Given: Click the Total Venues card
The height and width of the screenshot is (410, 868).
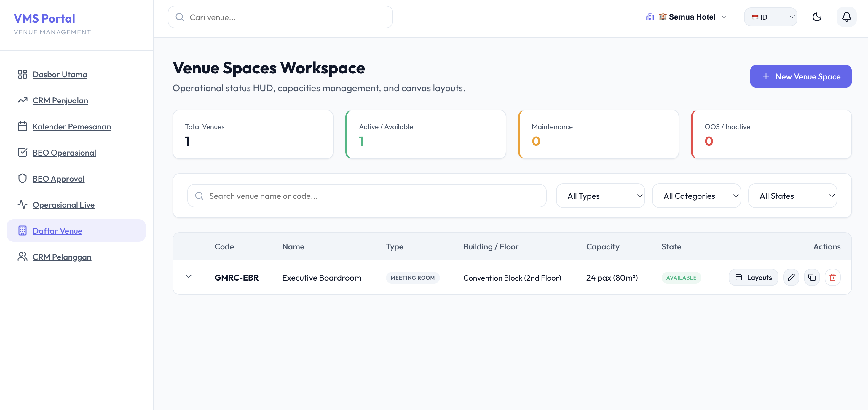Looking at the screenshot, I should [253, 134].
